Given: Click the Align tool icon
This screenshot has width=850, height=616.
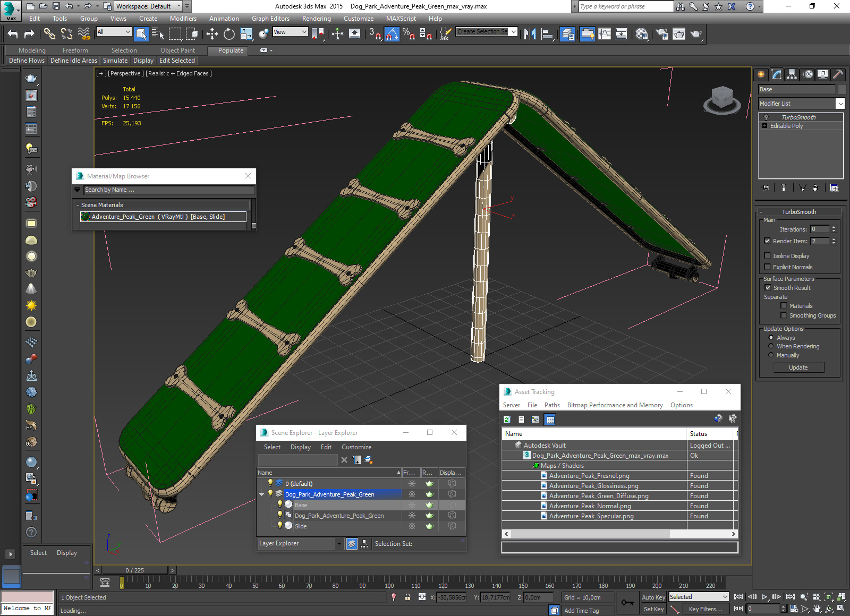Looking at the screenshot, I should 547,34.
